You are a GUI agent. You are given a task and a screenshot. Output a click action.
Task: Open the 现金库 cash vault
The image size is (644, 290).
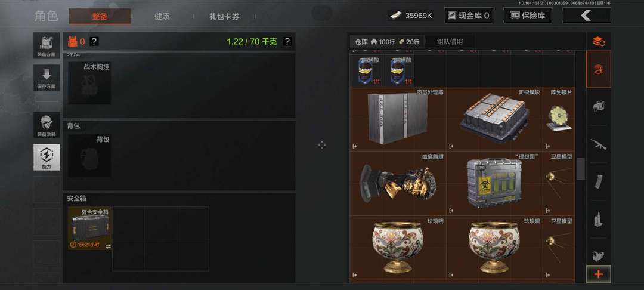[469, 16]
